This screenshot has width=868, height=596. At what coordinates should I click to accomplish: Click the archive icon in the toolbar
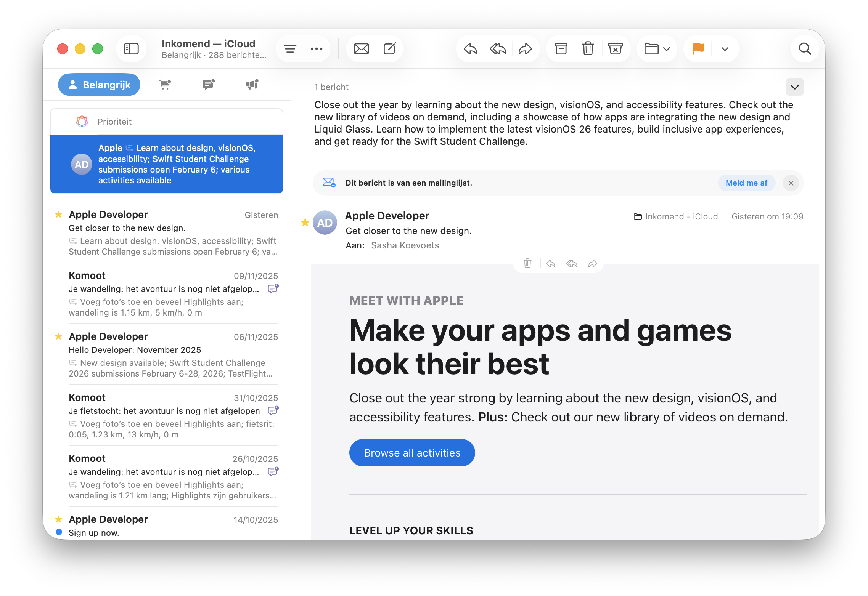(561, 49)
